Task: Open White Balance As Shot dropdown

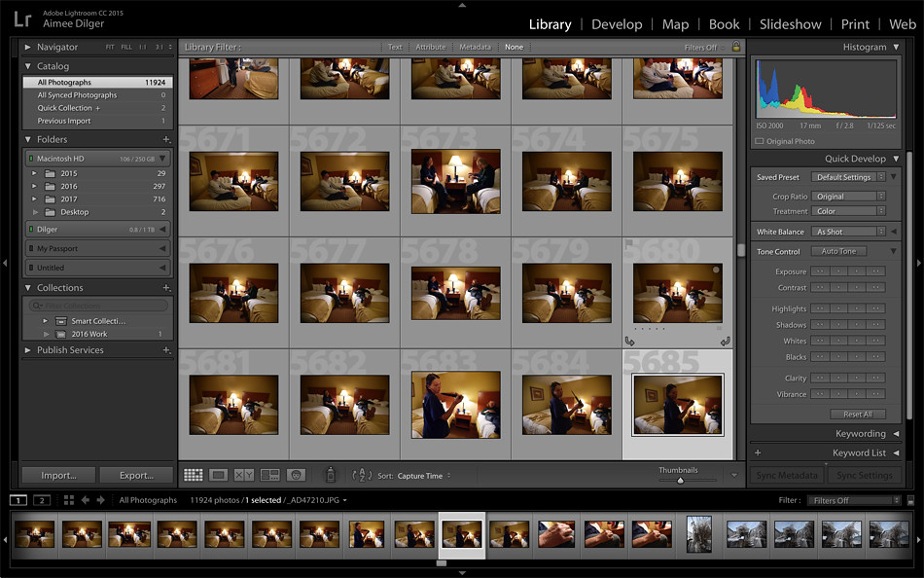Action: (848, 232)
